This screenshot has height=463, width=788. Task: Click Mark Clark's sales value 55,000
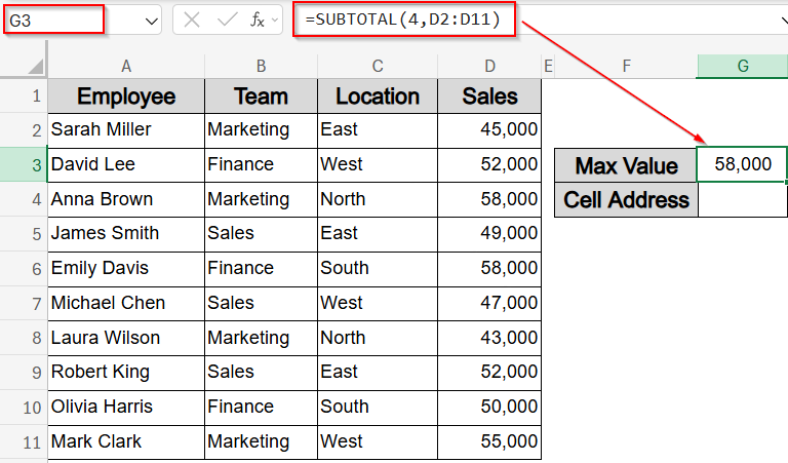click(490, 441)
